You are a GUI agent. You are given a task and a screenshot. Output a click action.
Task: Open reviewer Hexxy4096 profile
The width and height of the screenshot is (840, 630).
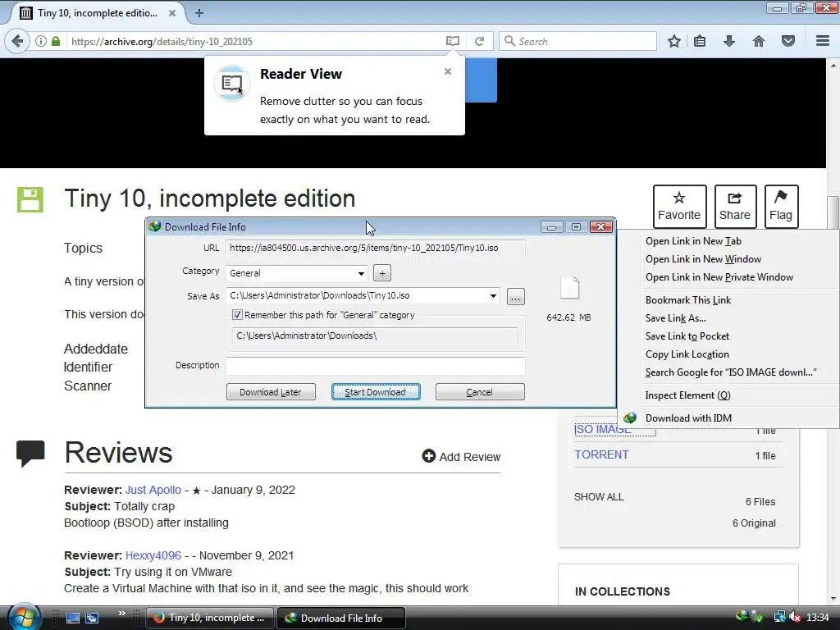pyautogui.click(x=153, y=555)
